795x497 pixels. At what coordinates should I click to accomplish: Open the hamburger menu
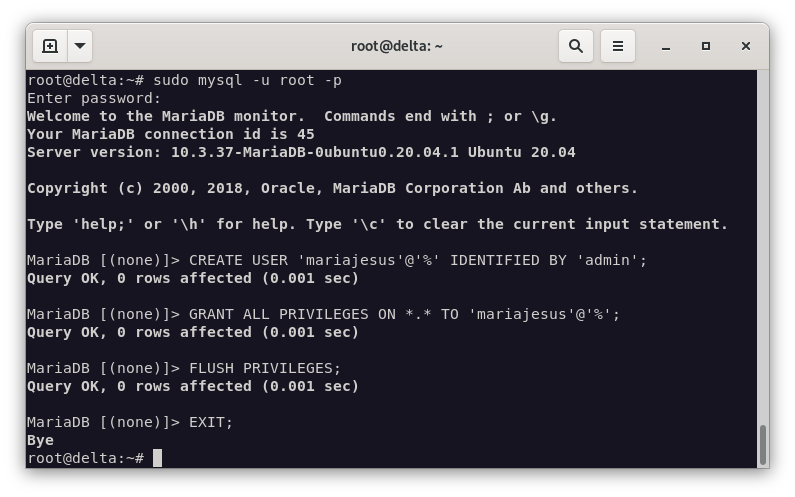[618, 46]
